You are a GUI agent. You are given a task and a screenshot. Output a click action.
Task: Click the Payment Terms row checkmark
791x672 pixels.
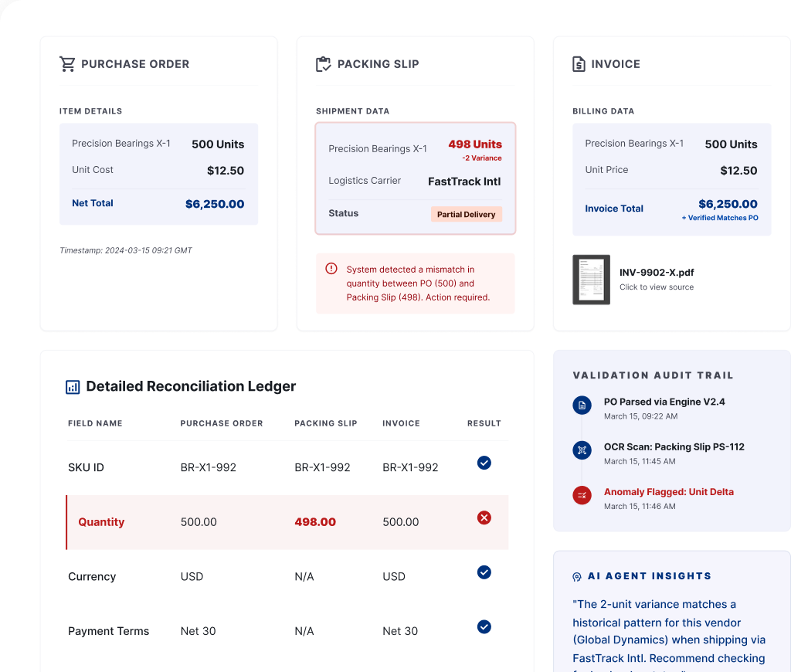pyautogui.click(x=484, y=626)
